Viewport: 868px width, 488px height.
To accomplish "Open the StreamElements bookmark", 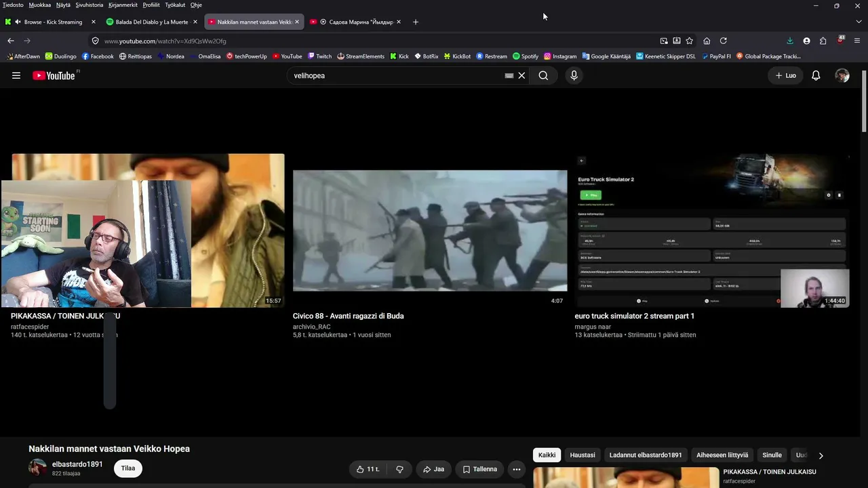I will pyautogui.click(x=361, y=56).
